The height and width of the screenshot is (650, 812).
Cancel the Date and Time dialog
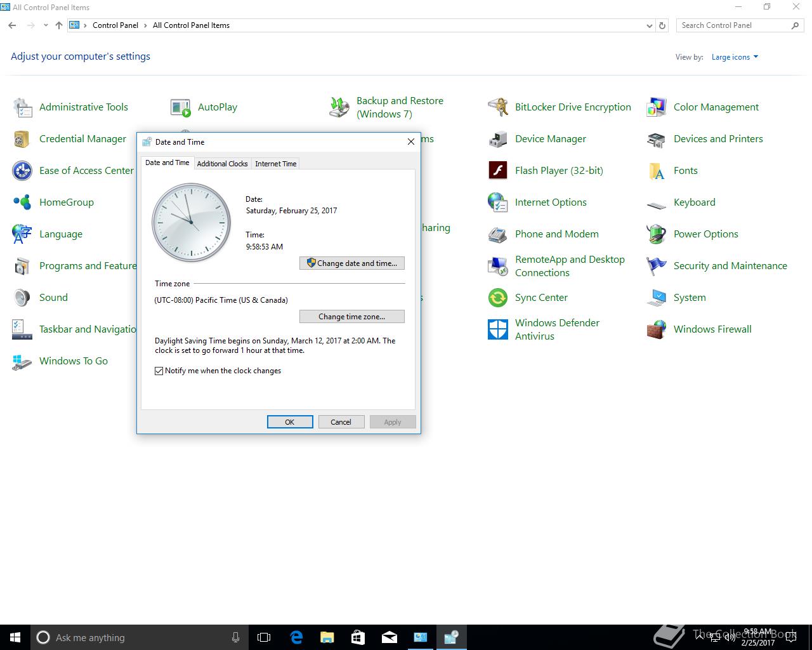point(341,422)
